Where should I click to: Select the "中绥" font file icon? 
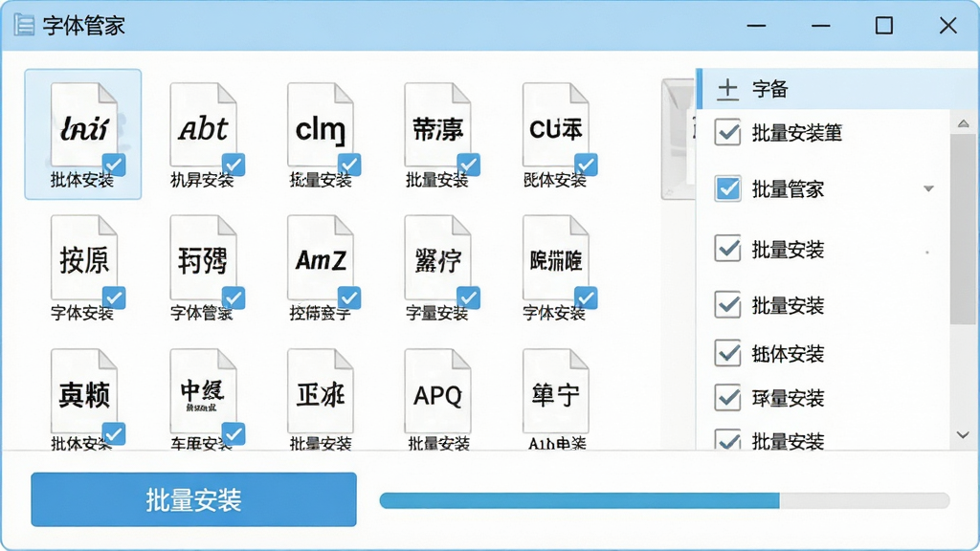tap(203, 391)
